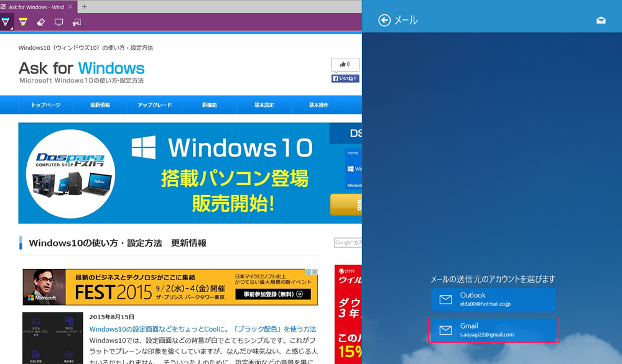The image size is (622, 364).
Task: Click the mail app icon in share pane header
Action: (601, 20)
